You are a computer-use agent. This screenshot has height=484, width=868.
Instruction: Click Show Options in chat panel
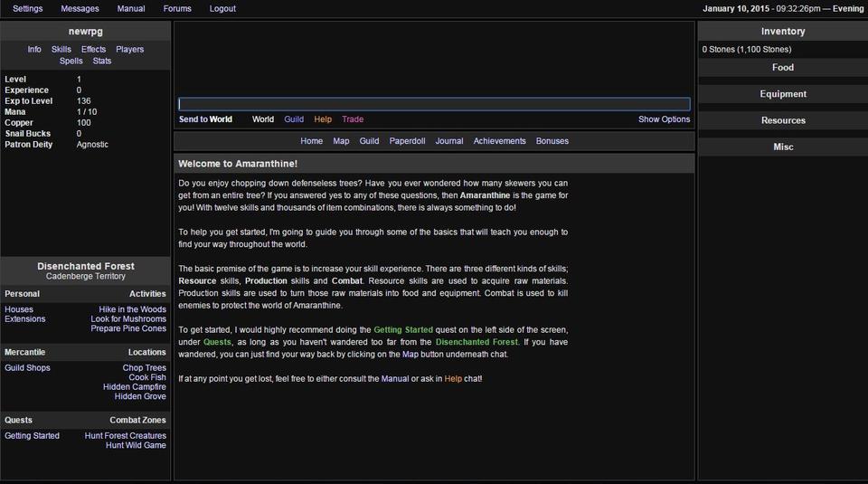point(664,119)
